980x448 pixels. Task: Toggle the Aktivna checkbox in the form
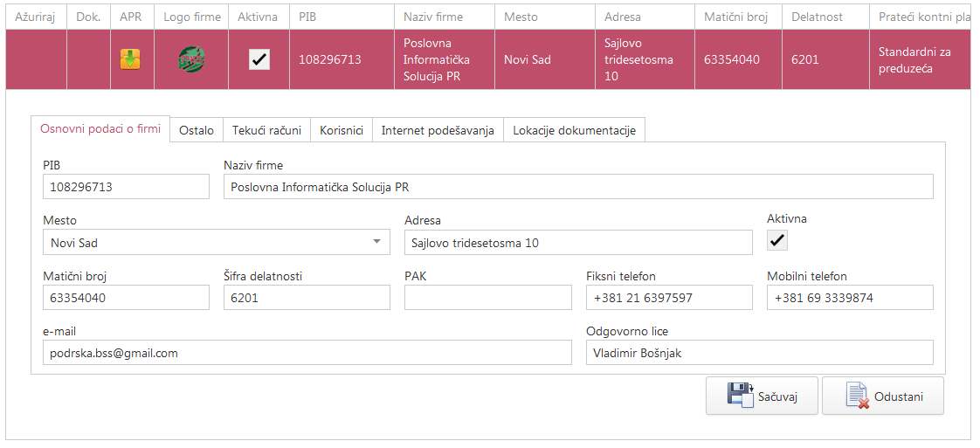click(x=777, y=240)
